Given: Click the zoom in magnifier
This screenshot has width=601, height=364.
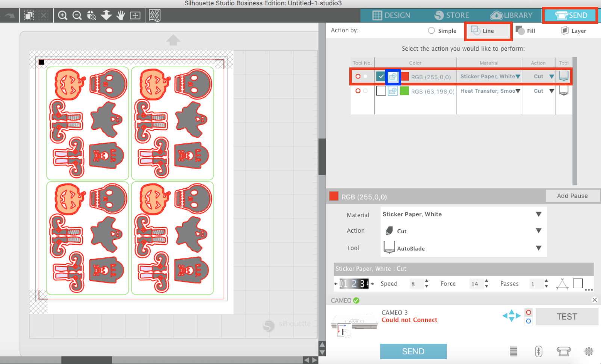Looking at the screenshot, I should tap(63, 15).
